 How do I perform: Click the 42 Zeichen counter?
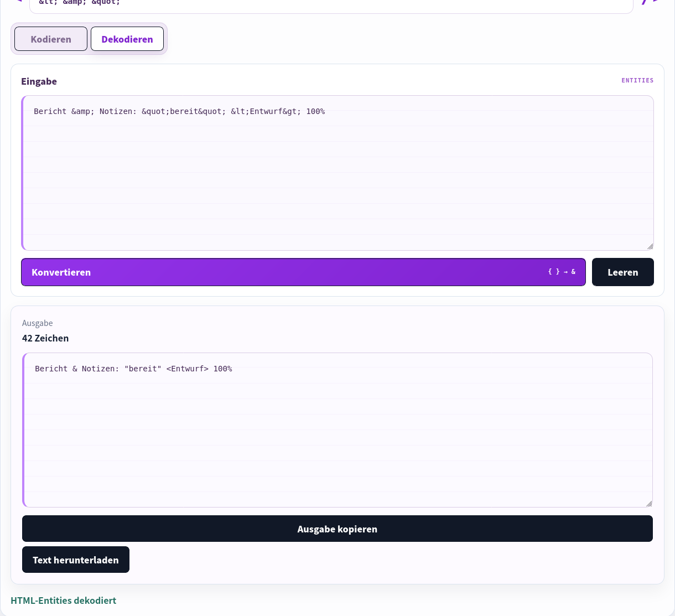pos(45,338)
